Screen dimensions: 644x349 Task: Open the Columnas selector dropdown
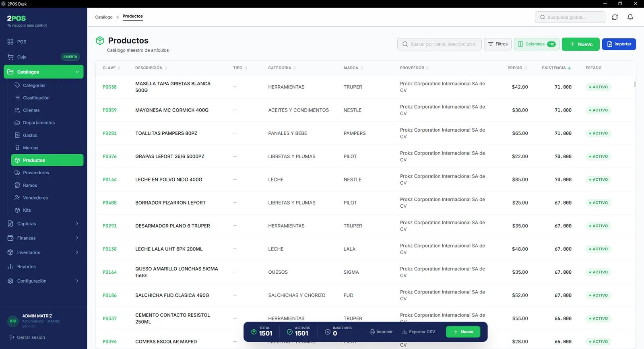[x=537, y=44]
